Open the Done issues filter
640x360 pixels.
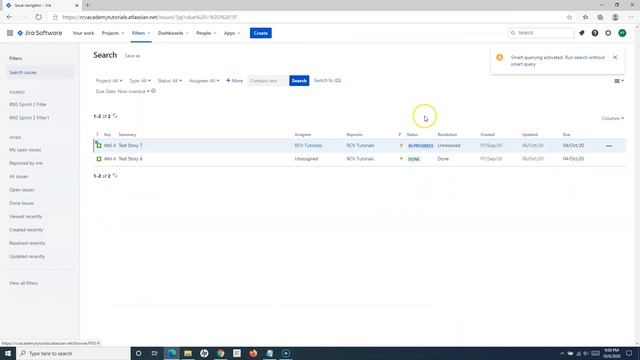pyautogui.click(x=22, y=203)
